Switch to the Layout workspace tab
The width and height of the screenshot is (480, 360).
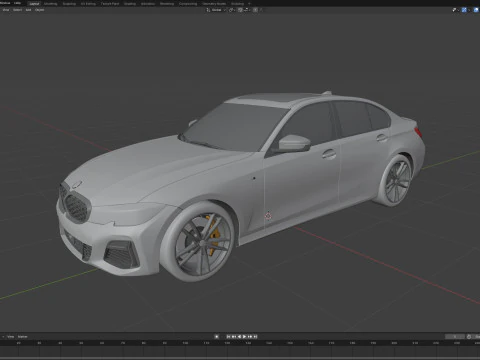[34, 4]
